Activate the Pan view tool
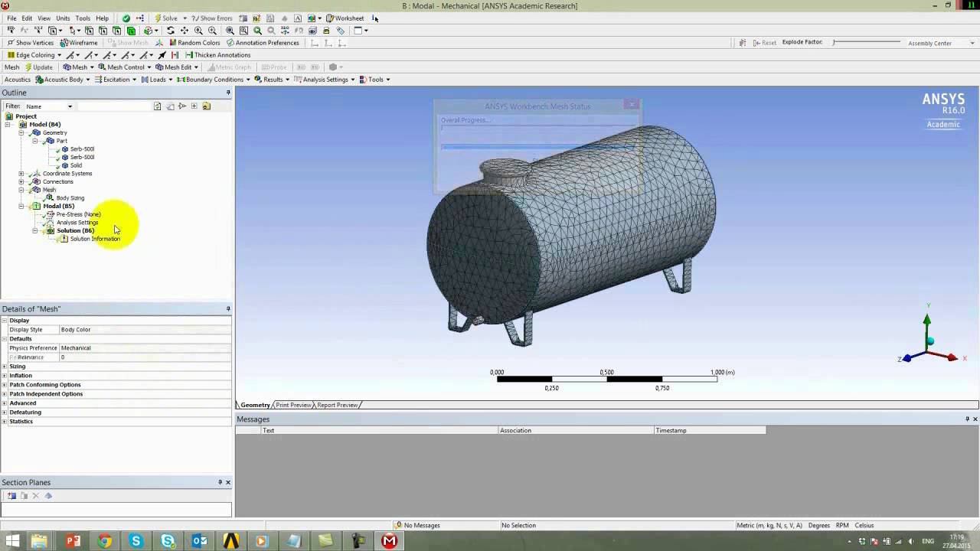Viewport: 980px width, 551px height. [x=185, y=31]
